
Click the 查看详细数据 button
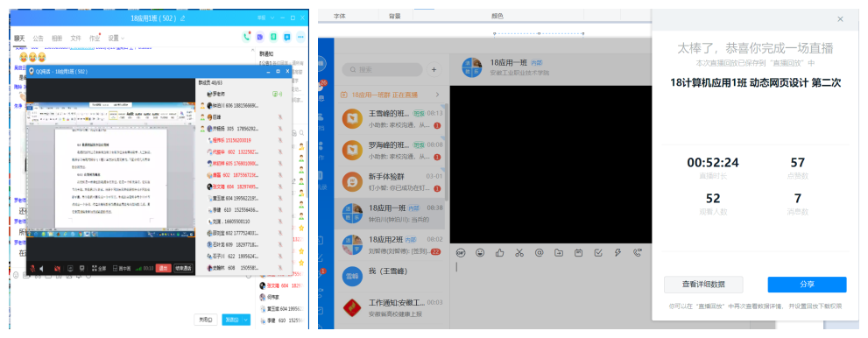(x=703, y=285)
